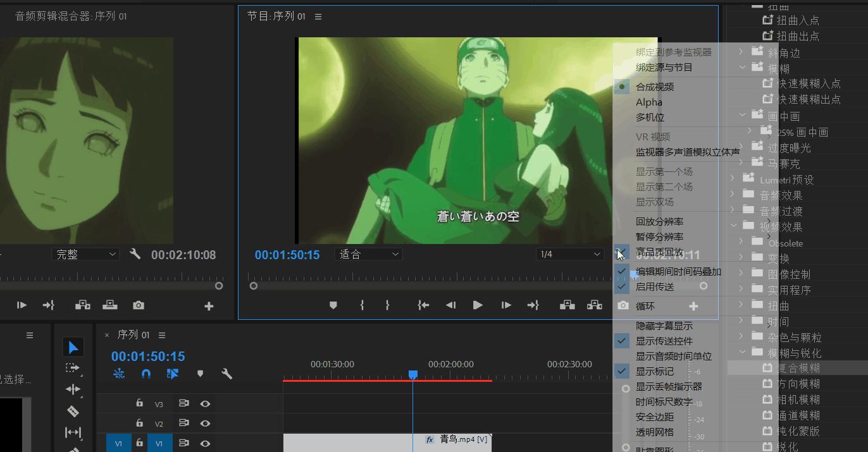This screenshot has width=868, height=452.
Task: Click the Lift icon in the program monitor
Action: pos(567,305)
